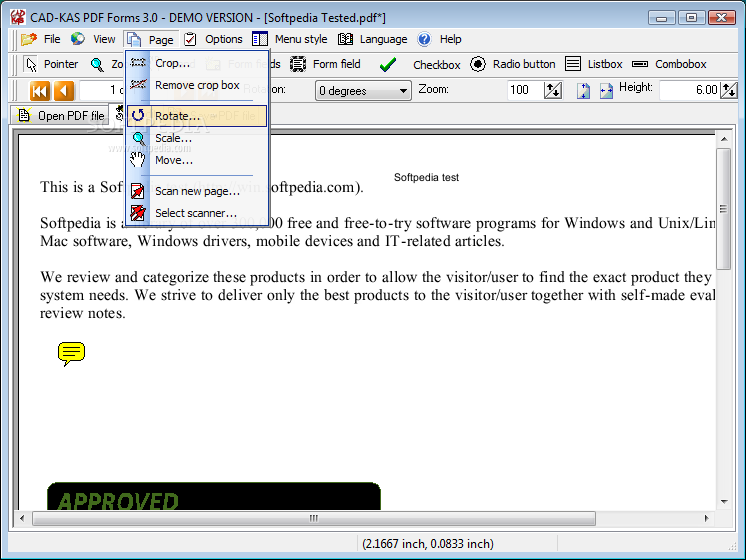Click the Options checkbox icon
Viewport: 746px width, 560px height.
(190, 39)
